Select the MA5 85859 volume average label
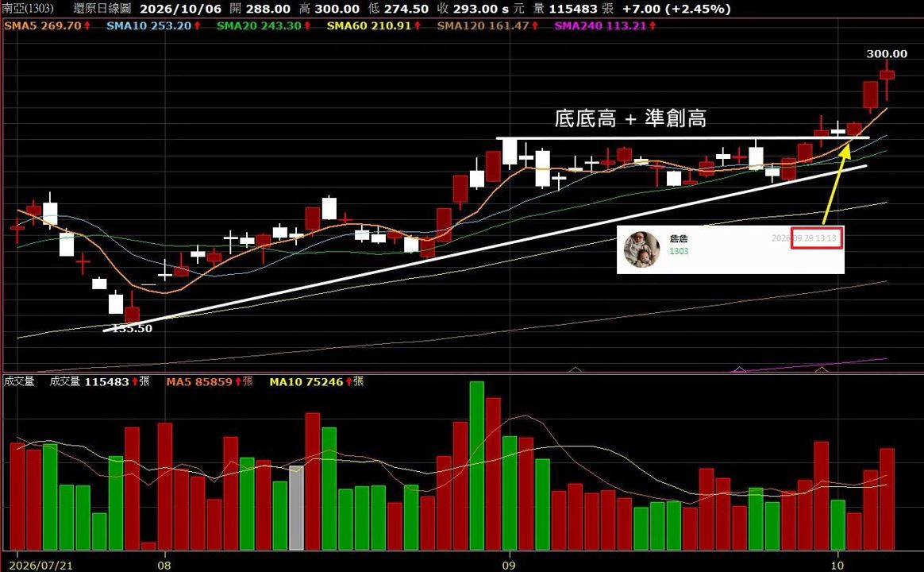Screen dimensions: 924x572 [210, 381]
